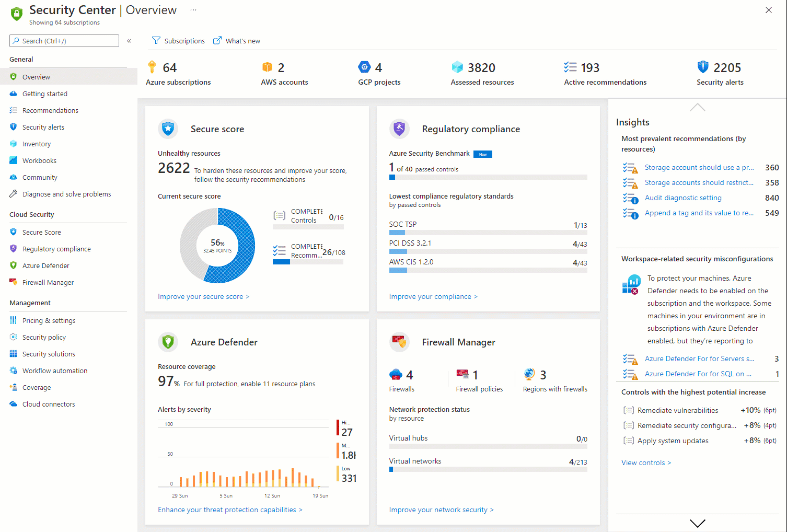Open Cloud connectors from the sidebar

[x=48, y=403]
